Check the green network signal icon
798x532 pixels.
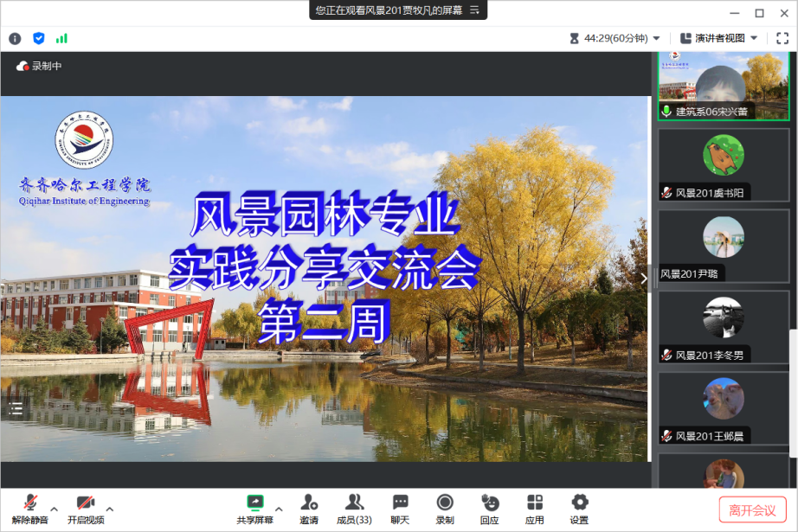point(61,38)
